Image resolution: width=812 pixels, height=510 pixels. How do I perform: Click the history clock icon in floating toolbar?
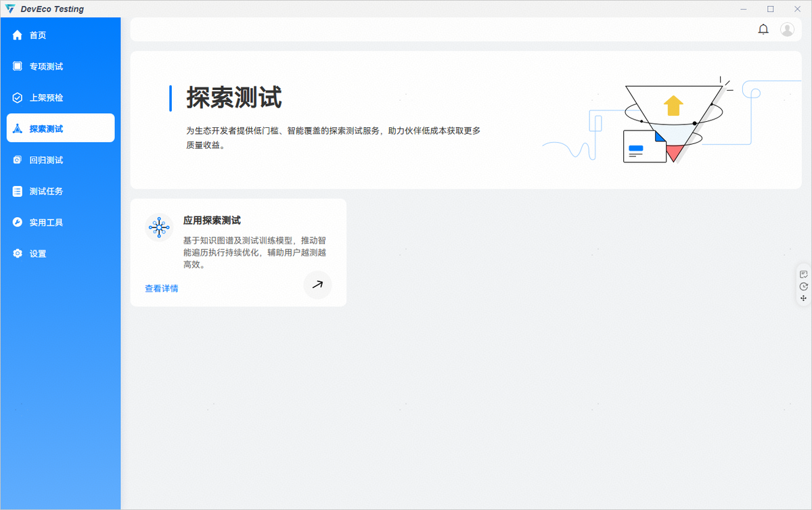coord(803,286)
